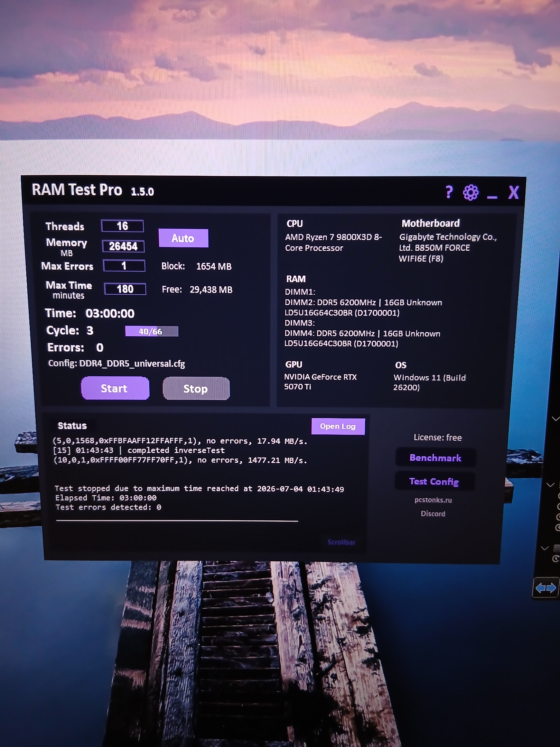Click the Stop button
The width and height of the screenshot is (560, 747).
pyautogui.click(x=196, y=388)
